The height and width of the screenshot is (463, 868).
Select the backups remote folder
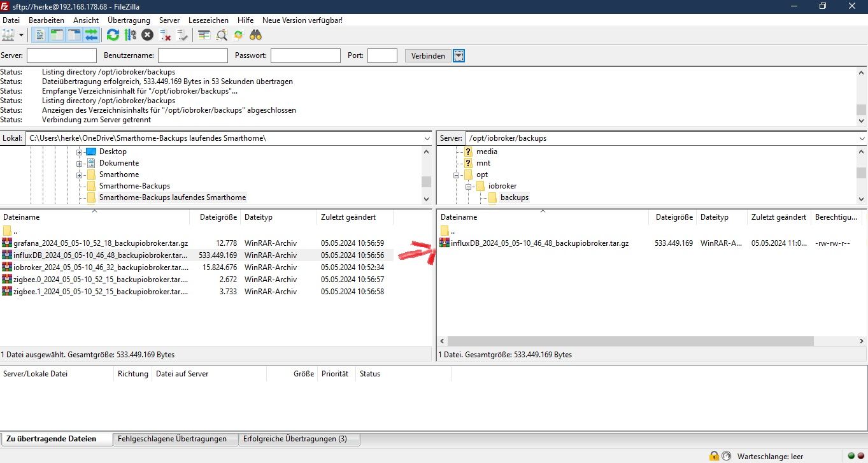(x=515, y=197)
